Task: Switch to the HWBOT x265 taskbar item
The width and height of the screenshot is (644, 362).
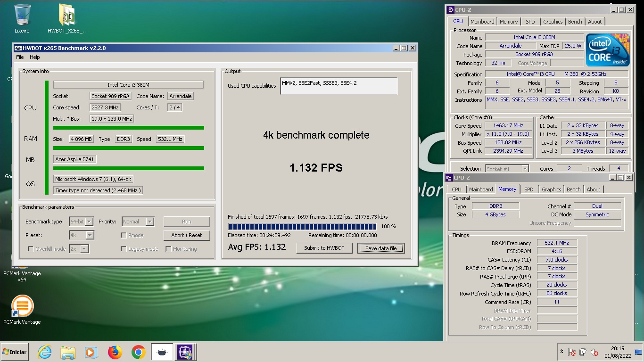Action: [162, 352]
